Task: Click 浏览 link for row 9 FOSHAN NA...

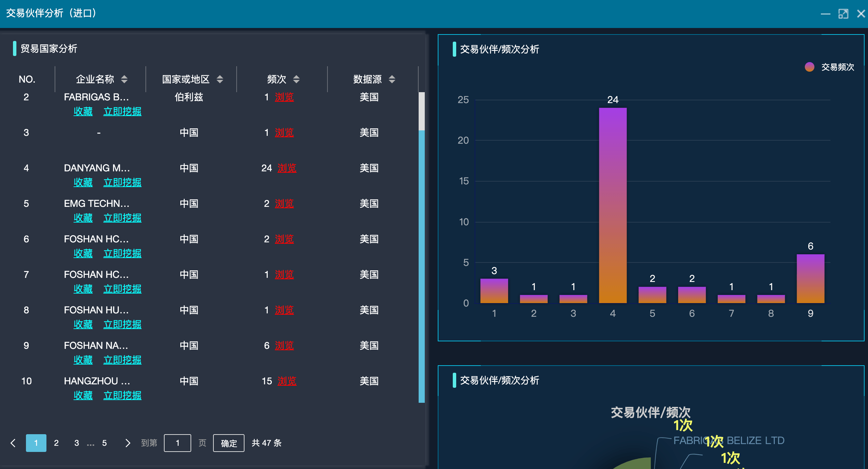Action: (x=284, y=345)
